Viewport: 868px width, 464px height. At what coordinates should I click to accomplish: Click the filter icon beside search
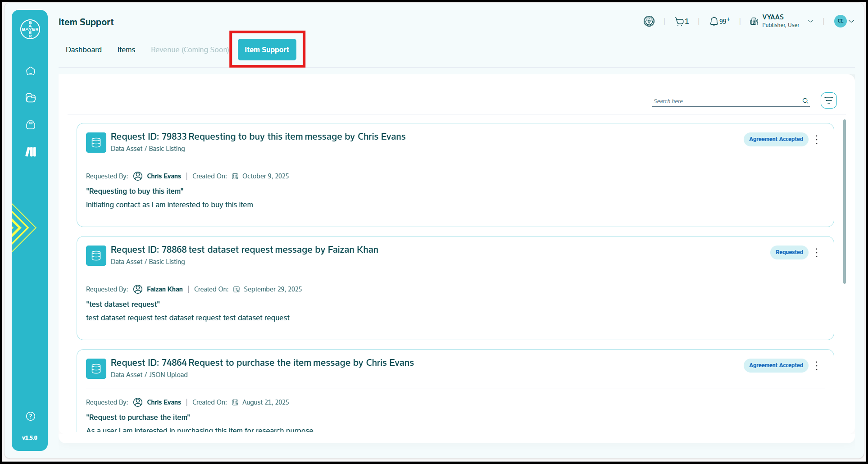coord(828,100)
